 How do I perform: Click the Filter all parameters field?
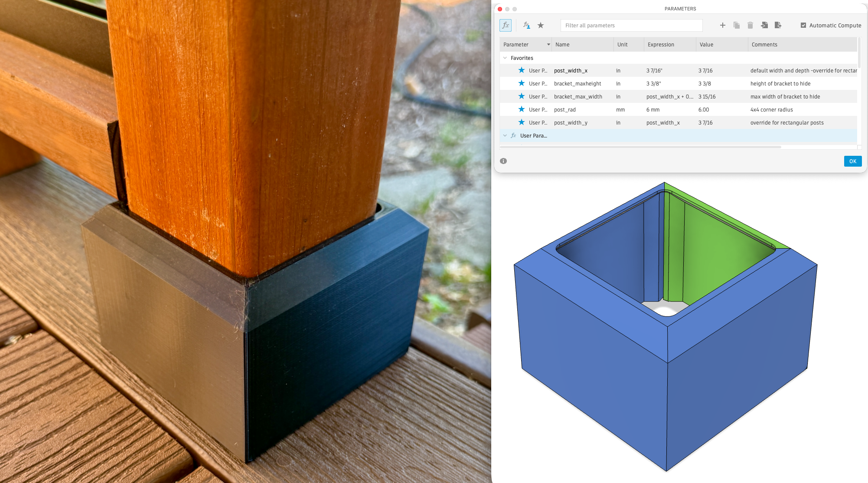[631, 26]
